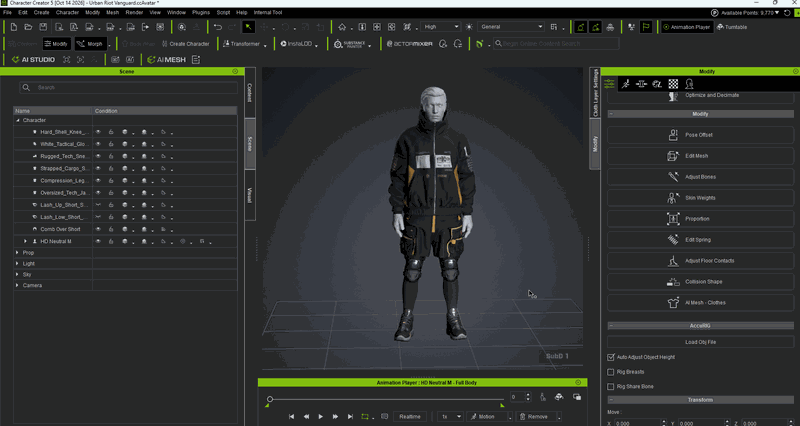The image size is (800, 426).
Task: Open the Transformer tool
Action: pos(241,44)
